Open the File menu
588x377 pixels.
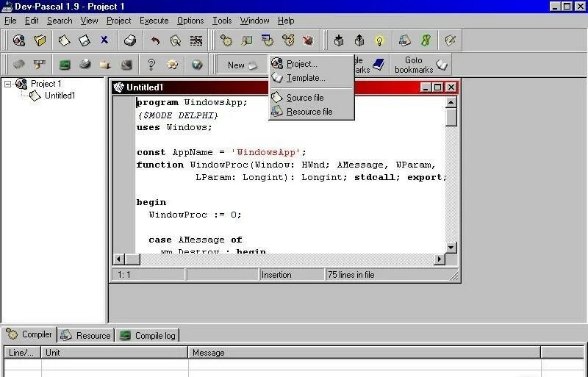(10, 21)
